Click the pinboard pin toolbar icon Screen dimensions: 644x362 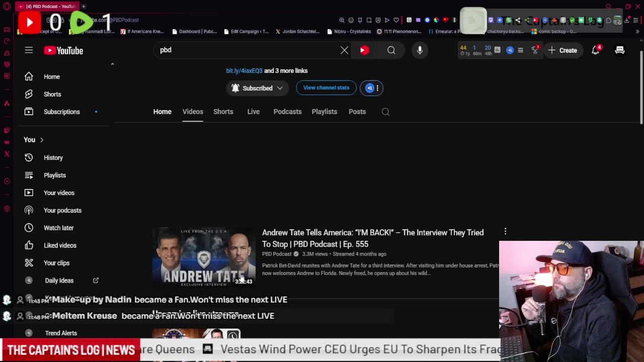point(360,20)
